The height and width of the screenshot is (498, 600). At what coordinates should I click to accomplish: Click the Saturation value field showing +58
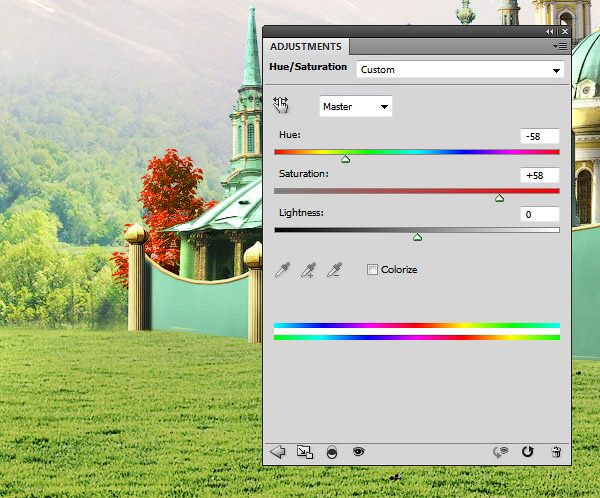pos(540,175)
